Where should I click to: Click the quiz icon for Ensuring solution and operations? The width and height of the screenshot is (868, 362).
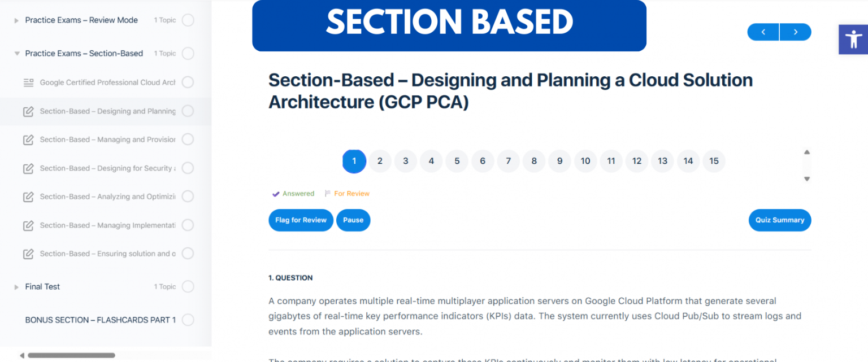(x=28, y=254)
